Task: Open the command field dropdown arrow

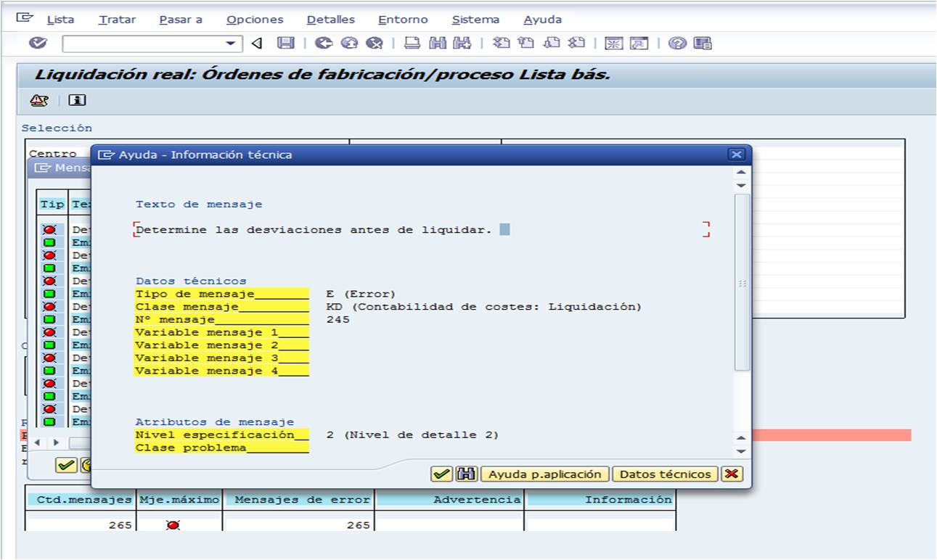Action: pyautogui.click(x=230, y=44)
